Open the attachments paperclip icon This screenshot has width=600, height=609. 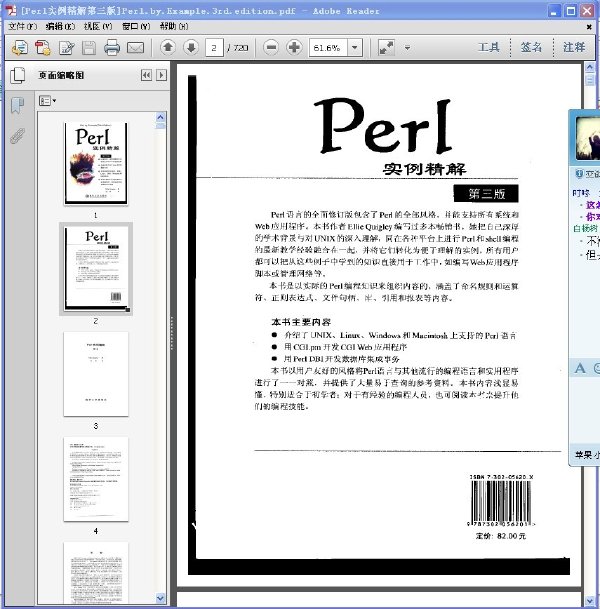tap(17, 136)
